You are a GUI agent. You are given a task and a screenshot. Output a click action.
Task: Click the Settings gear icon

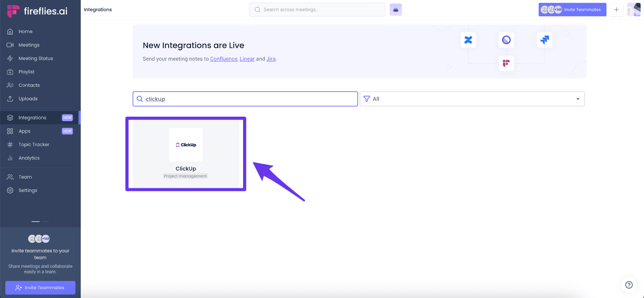(x=10, y=190)
